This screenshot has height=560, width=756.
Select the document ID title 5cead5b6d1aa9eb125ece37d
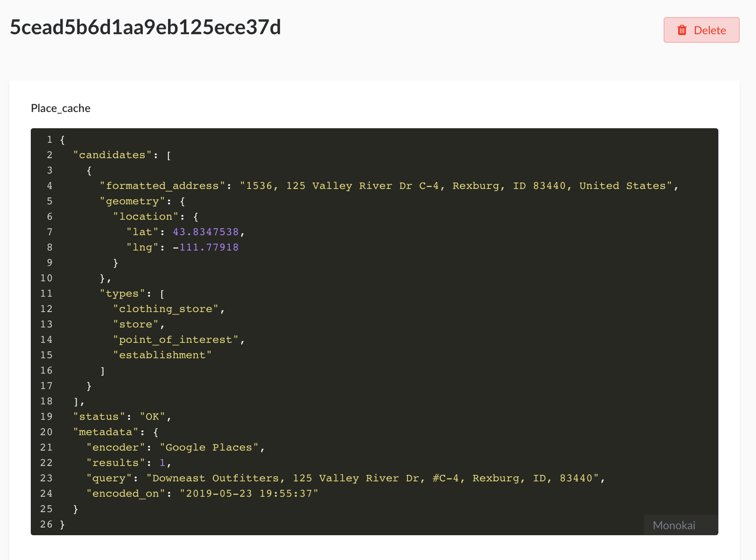click(145, 28)
